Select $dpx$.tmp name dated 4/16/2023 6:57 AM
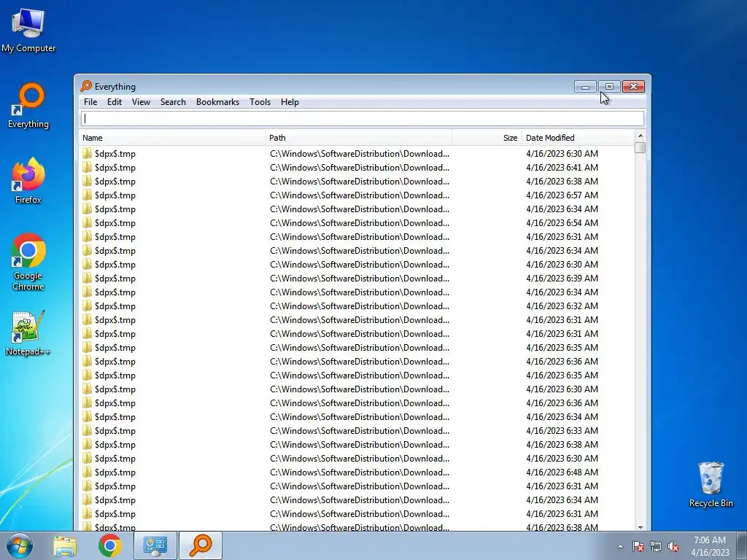The image size is (747, 560). [115, 195]
